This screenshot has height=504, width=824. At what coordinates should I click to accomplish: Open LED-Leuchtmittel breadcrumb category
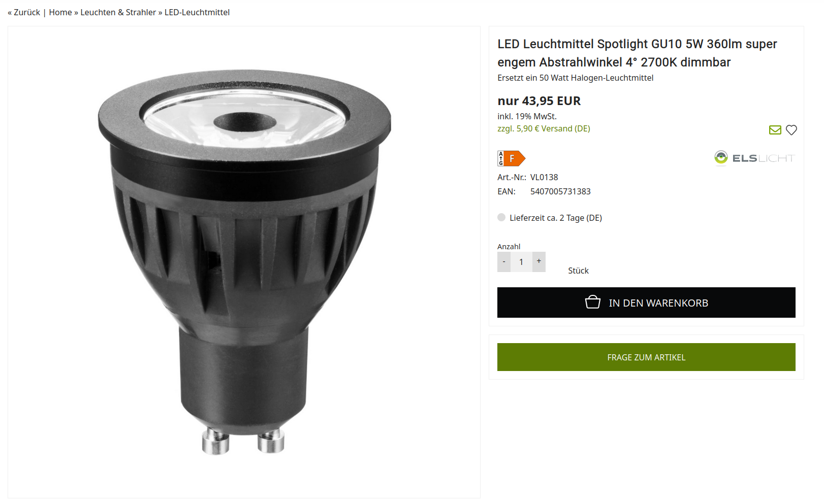point(197,12)
